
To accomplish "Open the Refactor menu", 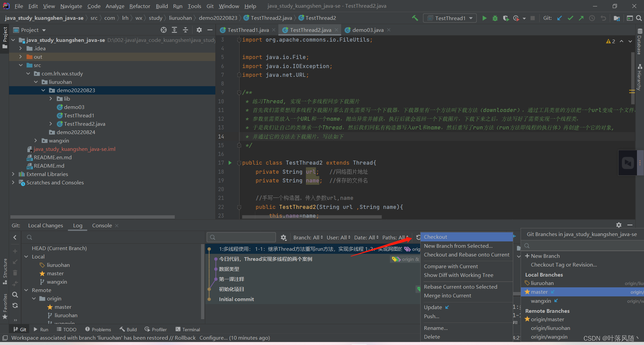I will click(x=140, y=6).
